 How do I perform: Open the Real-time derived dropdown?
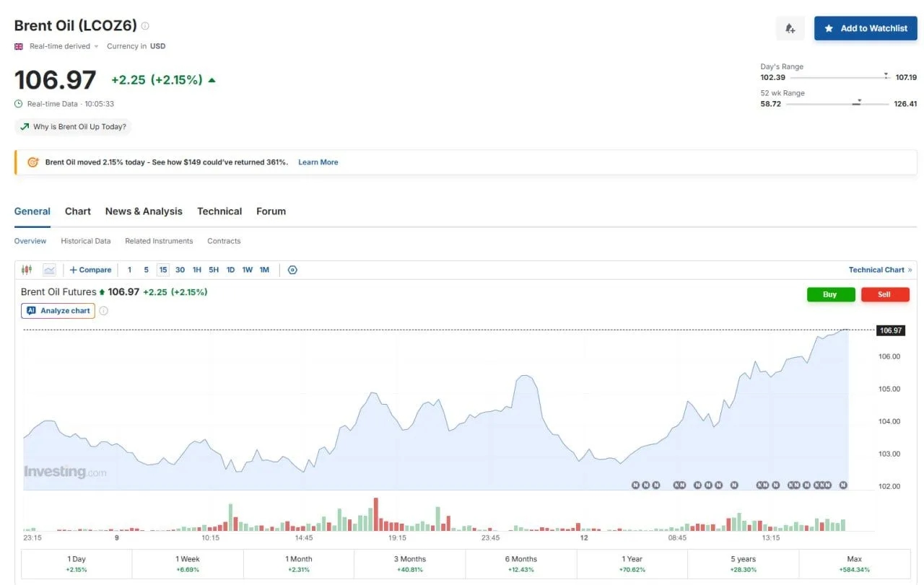(64, 46)
